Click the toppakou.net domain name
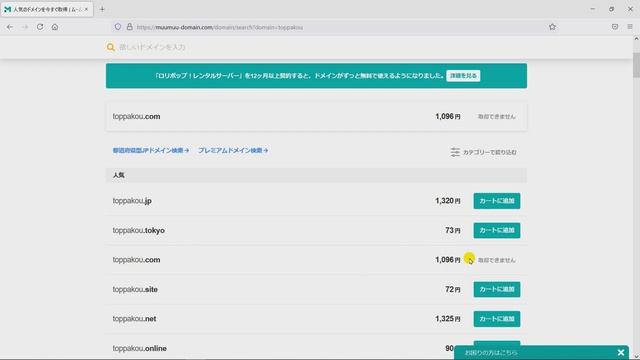This screenshot has width=640, height=360. (134, 319)
